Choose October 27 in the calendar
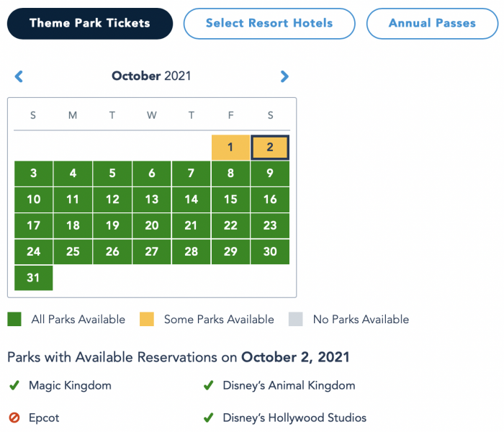504x432 pixels. click(x=152, y=252)
